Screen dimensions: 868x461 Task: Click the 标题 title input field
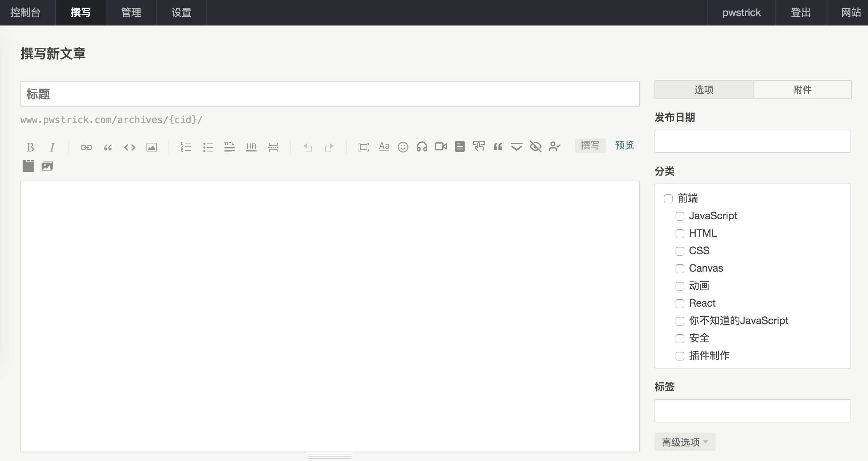point(330,94)
